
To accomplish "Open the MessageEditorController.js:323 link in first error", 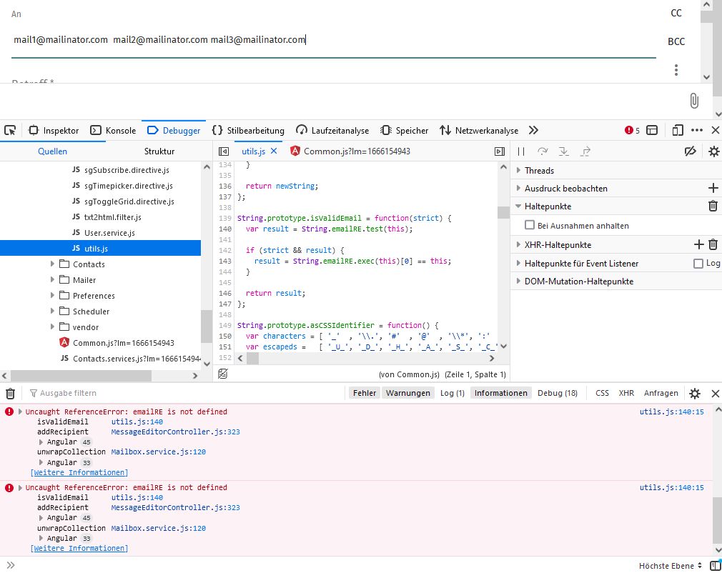I will [175, 432].
